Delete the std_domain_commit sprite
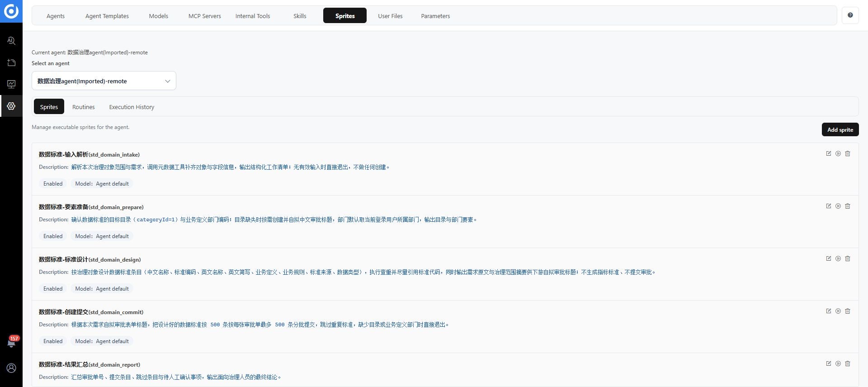Image resolution: width=868 pixels, height=387 pixels. pos(848,311)
